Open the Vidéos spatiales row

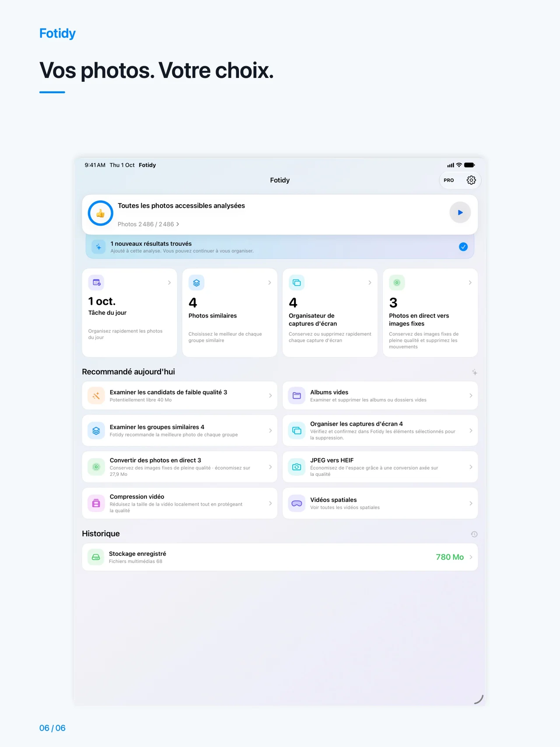coord(380,503)
